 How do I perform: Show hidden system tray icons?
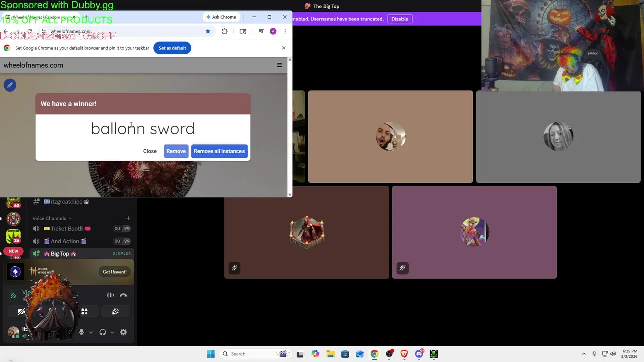click(x=584, y=354)
